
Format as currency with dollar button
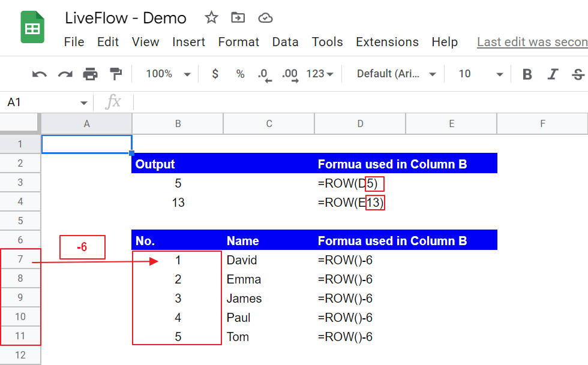215,74
